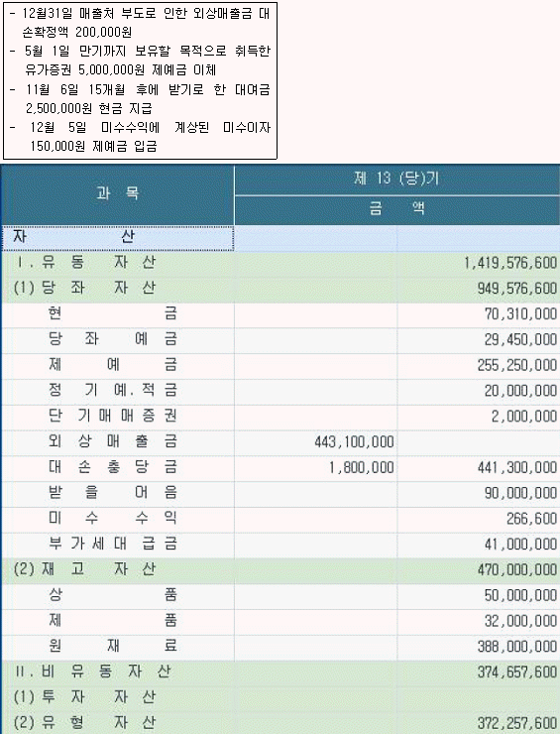
Task: Select the 단기매매증권 row
Action: [x=280, y=417]
